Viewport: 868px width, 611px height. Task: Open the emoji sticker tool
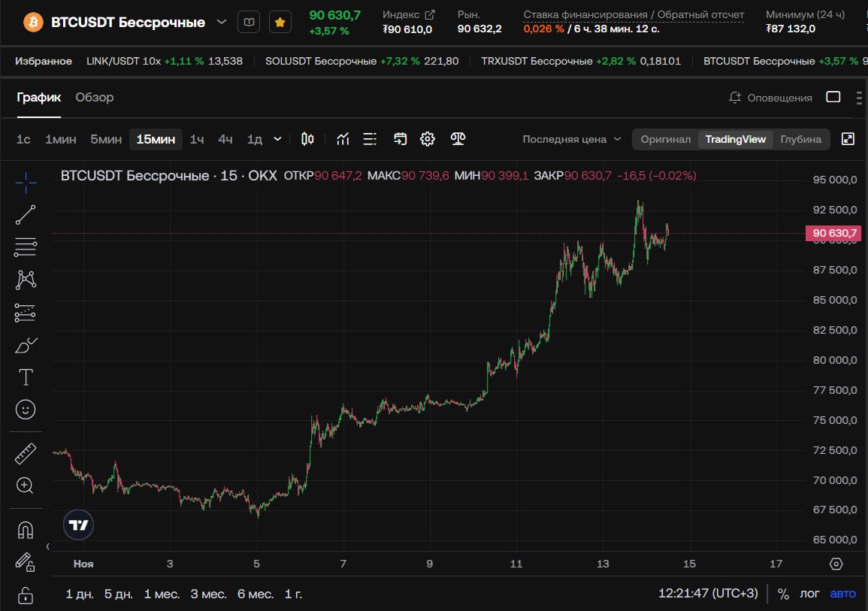[x=26, y=410]
